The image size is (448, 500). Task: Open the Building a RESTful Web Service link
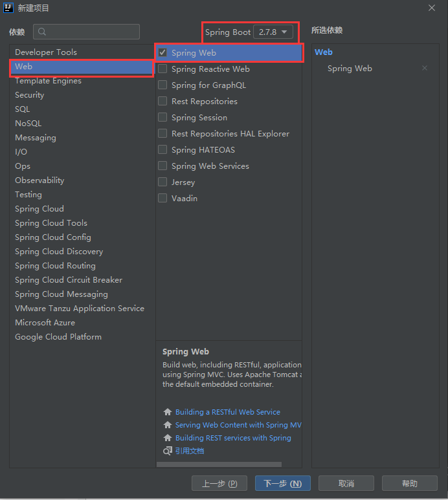pyautogui.click(x=227, y=412)
